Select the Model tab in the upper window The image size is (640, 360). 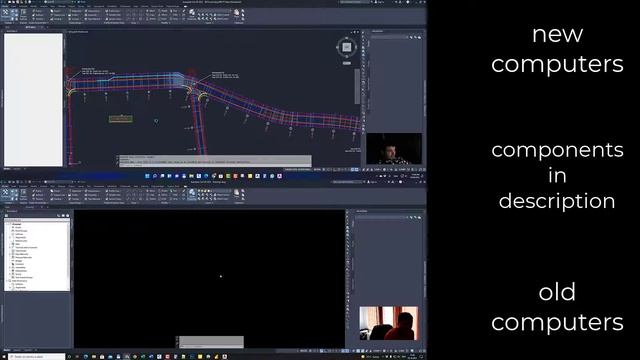click(x=7, y=169)
